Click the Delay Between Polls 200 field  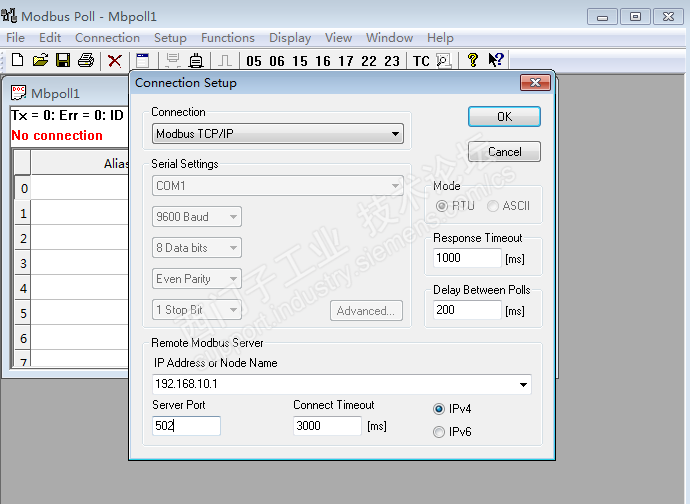pos(467,310)
